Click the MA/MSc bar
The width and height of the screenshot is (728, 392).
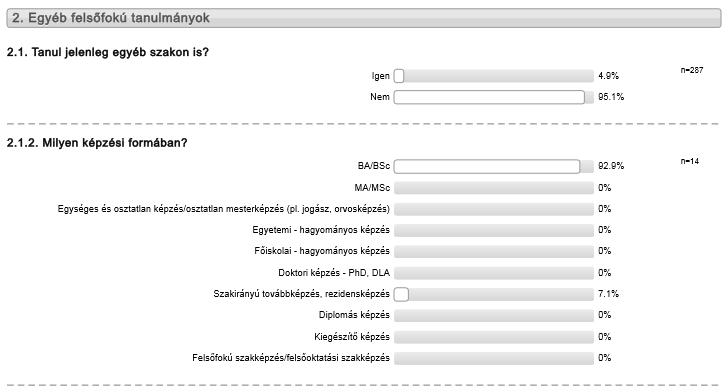tap(494, 188)
